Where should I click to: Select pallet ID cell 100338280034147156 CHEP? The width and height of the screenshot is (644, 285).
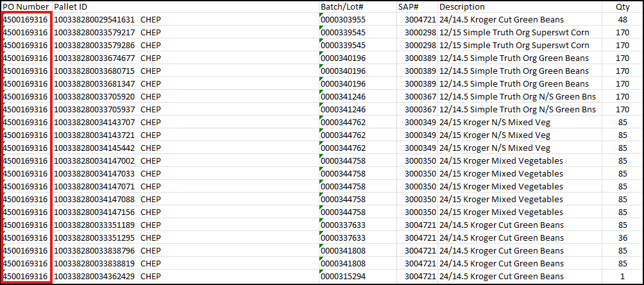click(x=185, y=212)
